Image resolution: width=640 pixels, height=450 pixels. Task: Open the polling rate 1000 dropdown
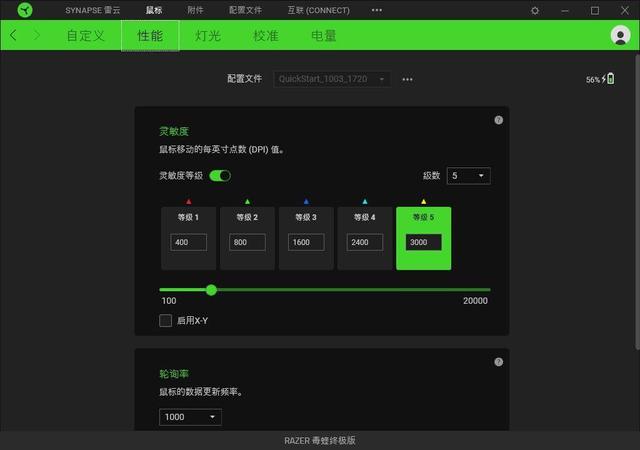[190, 417]
